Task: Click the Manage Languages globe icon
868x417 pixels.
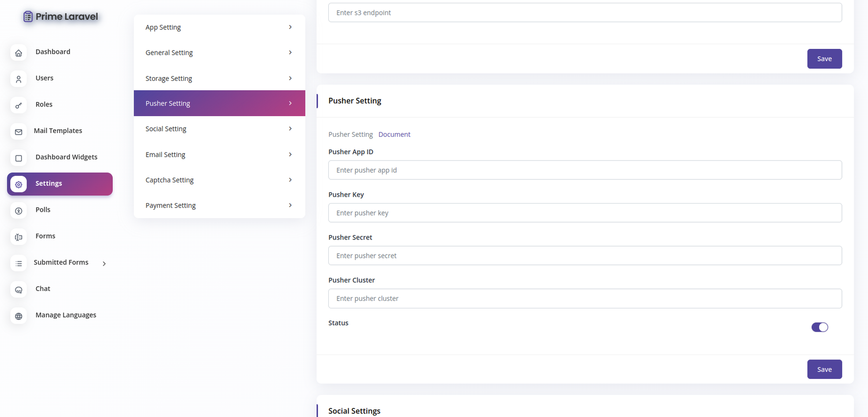Action: (x=18, y=316)
